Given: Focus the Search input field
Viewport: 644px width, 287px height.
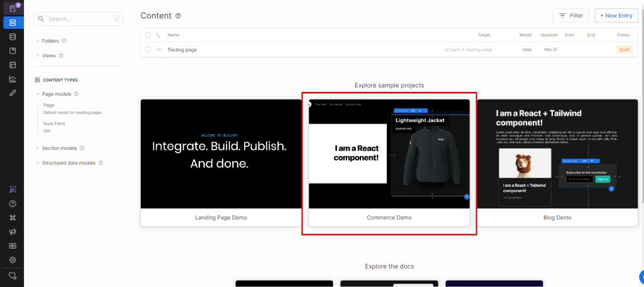Looking at the screenshot, I should tap(79, 19).
